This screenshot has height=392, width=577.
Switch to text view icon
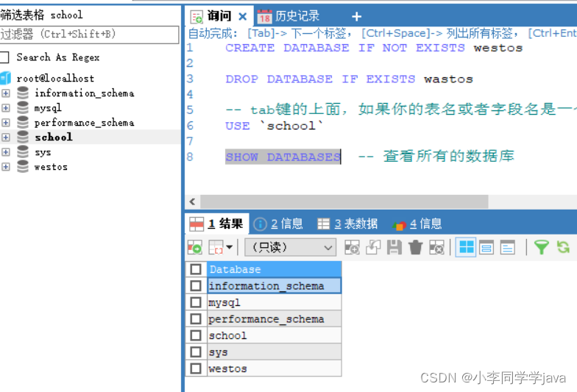[508, 247]
